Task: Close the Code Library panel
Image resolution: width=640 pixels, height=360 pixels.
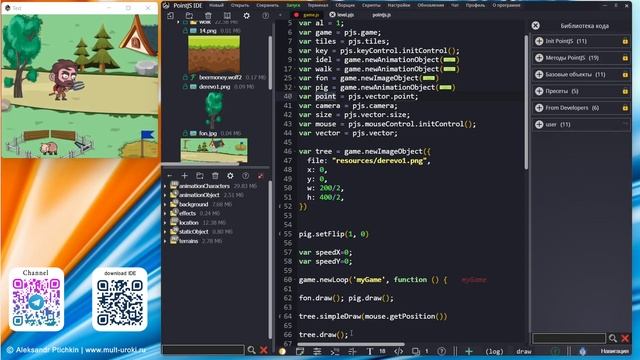Action: click(x=536, y=26)
